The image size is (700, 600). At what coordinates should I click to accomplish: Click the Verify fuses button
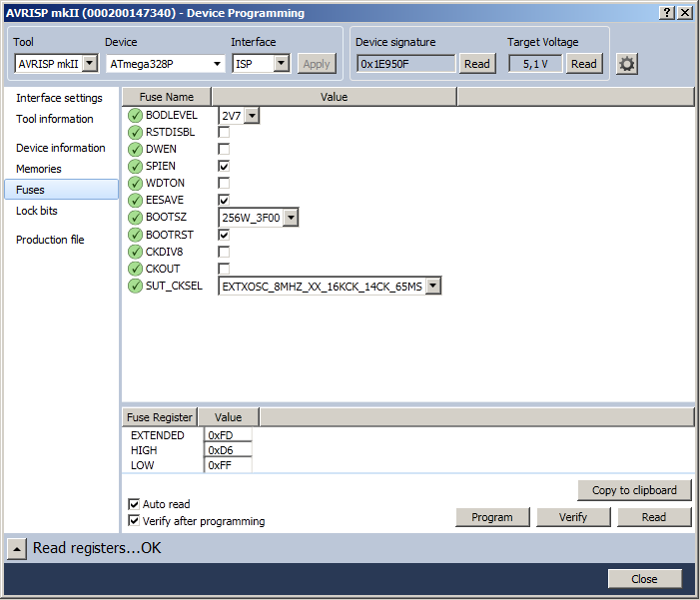(573, 517)
